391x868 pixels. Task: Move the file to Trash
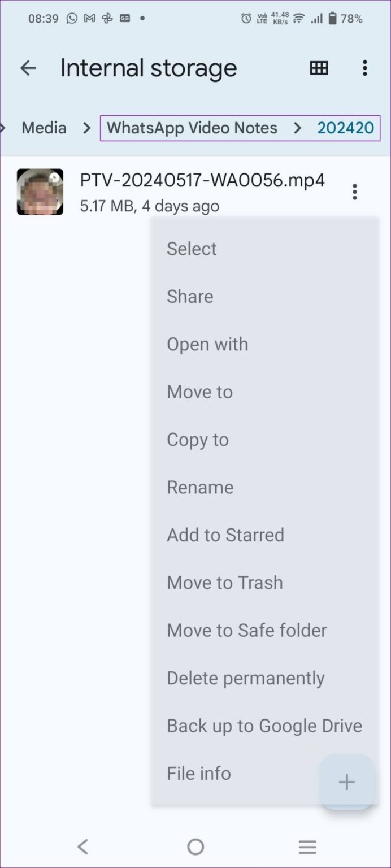[224, 582]
